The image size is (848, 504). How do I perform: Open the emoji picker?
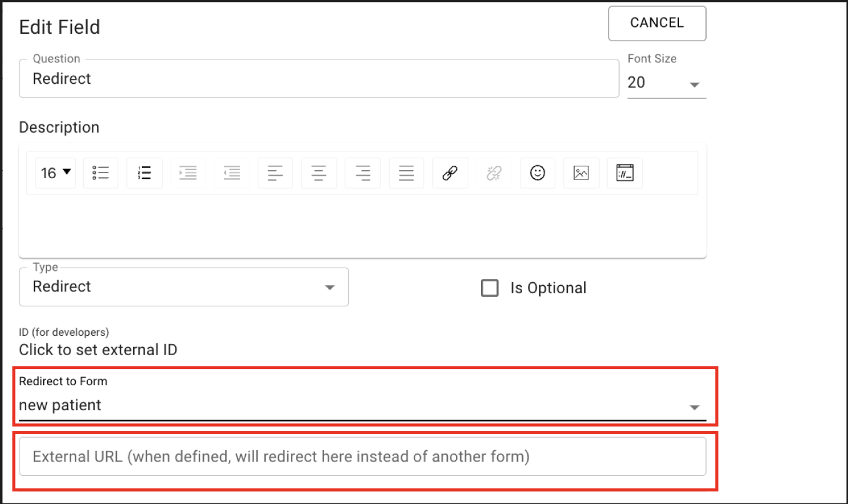pyautogui.click(x=537, y=173)
